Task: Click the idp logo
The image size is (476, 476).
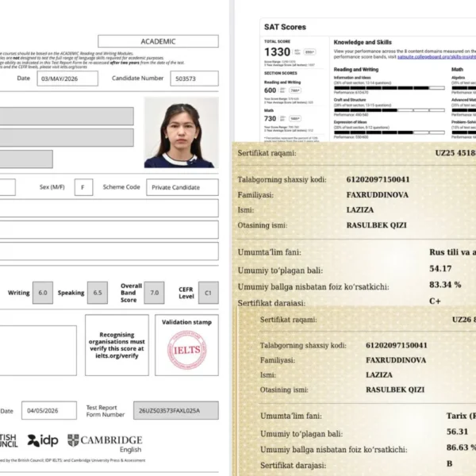Action: pos(43,440)
